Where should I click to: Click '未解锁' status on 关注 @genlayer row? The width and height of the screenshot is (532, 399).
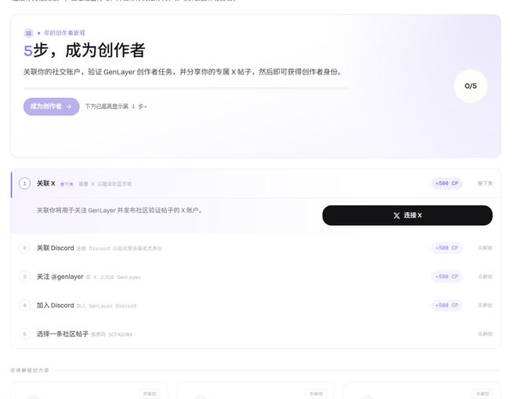coord(485,277)
